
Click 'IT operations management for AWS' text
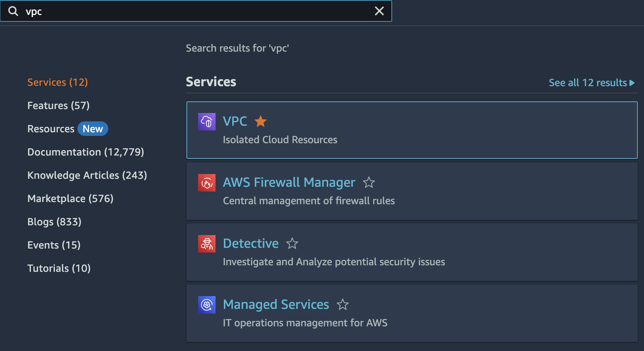tap(305, 323)
